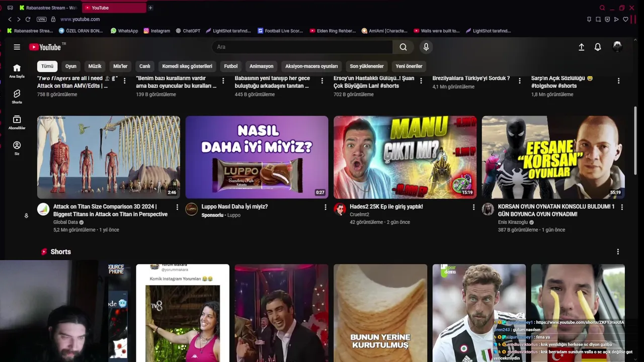Reload the page
Viewport: 644px width, 362px height.
[x=28, y=19]
